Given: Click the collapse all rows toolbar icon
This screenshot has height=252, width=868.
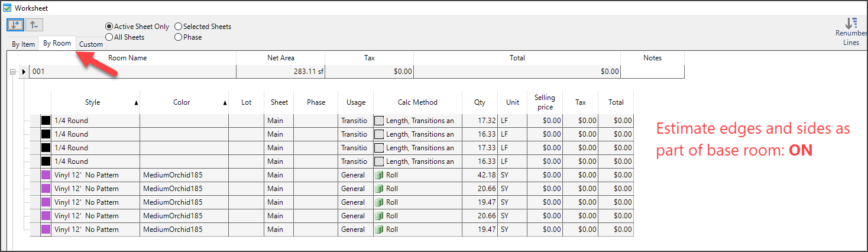Looking at the screenshot, I should pos(34,25).
